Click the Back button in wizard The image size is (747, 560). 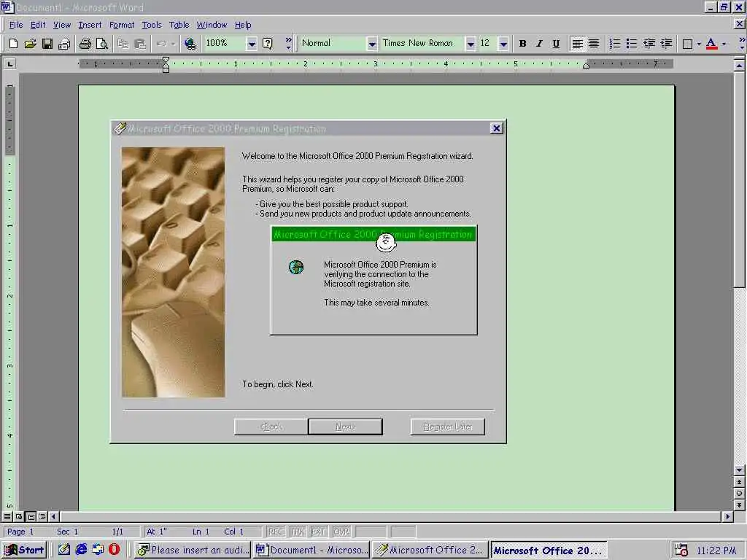(x=271, y=427)
